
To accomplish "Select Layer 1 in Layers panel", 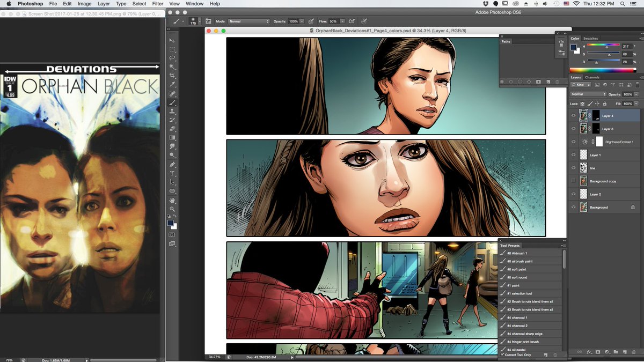I will click(x=604, y=155).
